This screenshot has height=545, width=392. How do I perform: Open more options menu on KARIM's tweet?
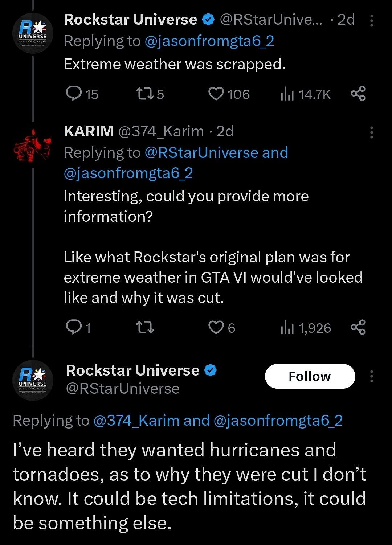[x=371, y=132]
